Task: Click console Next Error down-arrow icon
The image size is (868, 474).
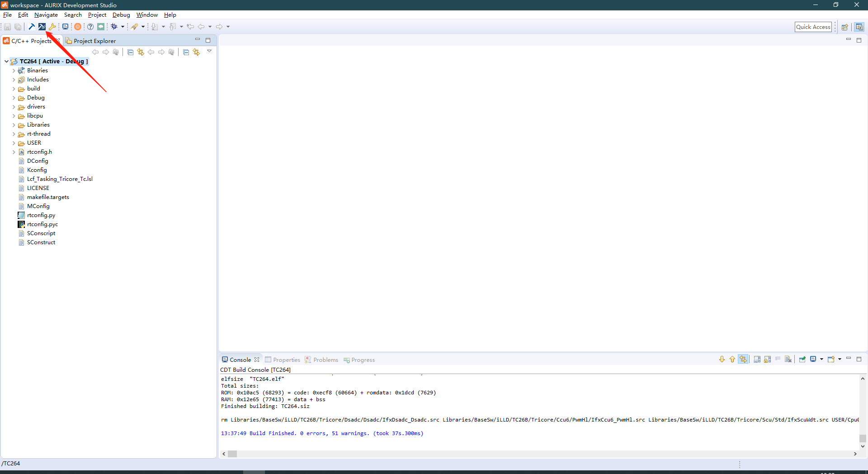Action: 722,360
